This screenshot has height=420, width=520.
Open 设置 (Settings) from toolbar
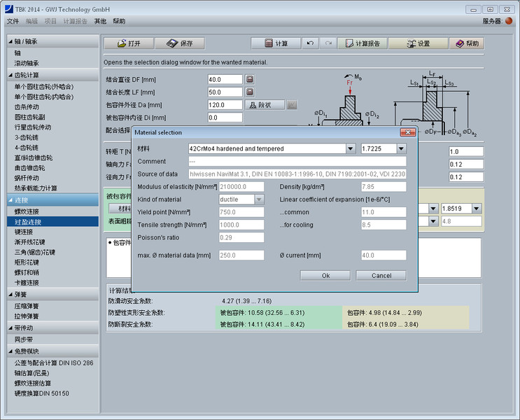coord(417,43)
